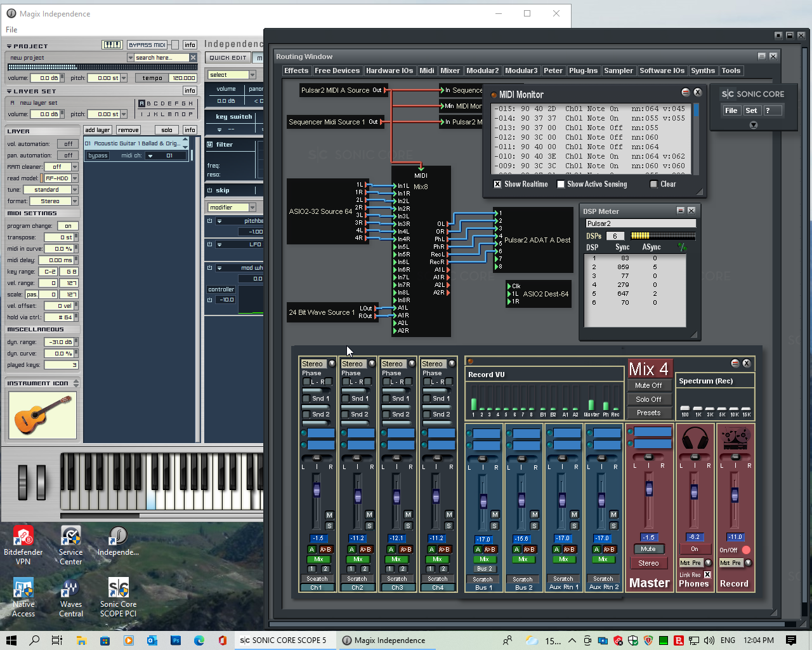
Task: Click the acoustic guitar instrument icon
Action: tap(43, 415)
